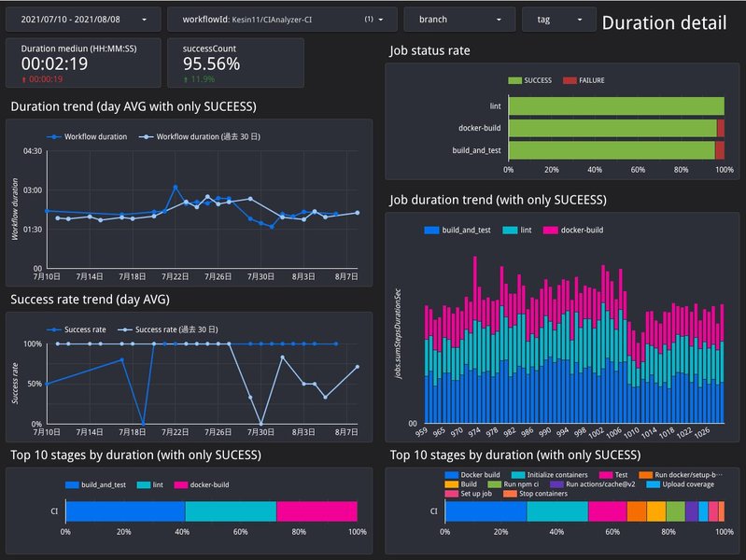746x560 pixels.
Task: Toggle Success rate (過去 30 日) legend series
Action: 168,329
